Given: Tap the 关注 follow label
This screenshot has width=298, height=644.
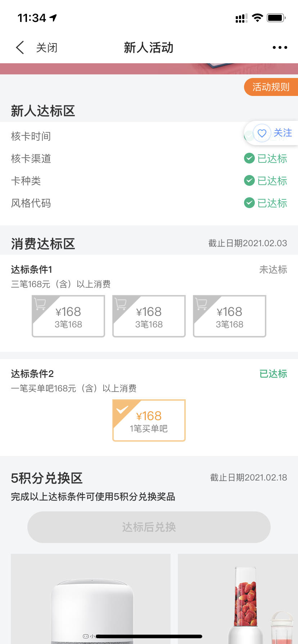Looking at the screenshot, I should tap(283, 133).
